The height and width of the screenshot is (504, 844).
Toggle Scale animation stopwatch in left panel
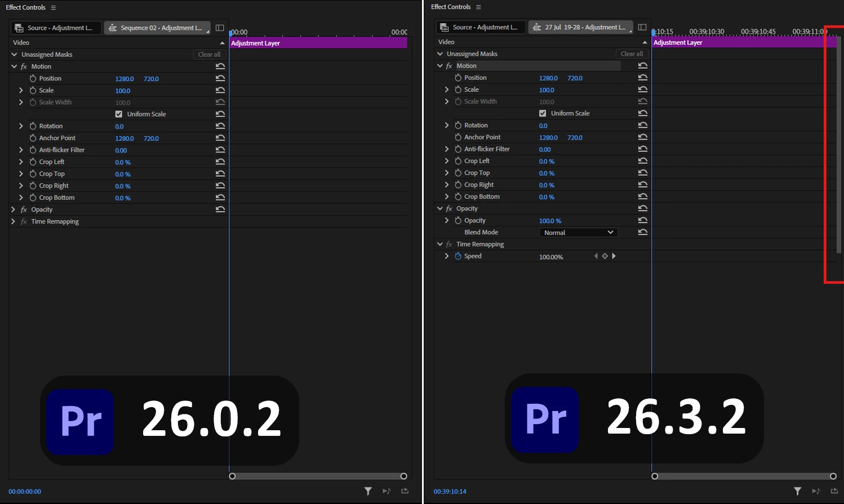pyautogui.click(x=33, y=90)
